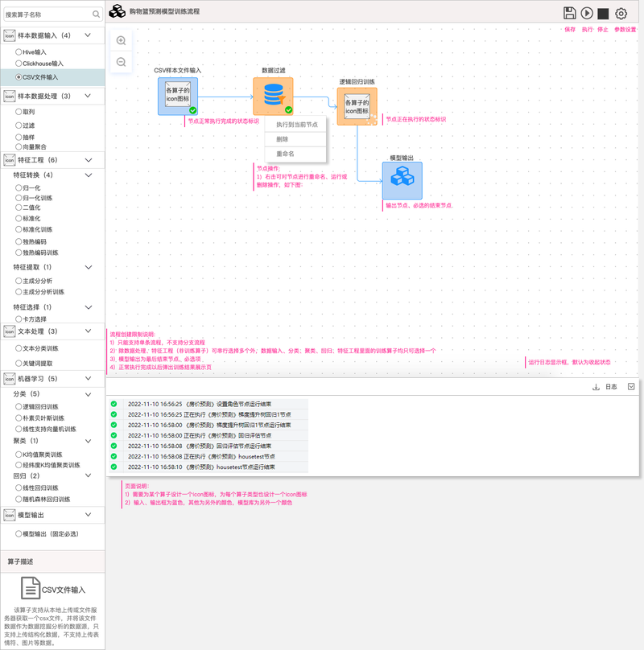Choose 重命名 in the node context menu
Viewport: 644px width, 650px height.
tap(295, 154)
